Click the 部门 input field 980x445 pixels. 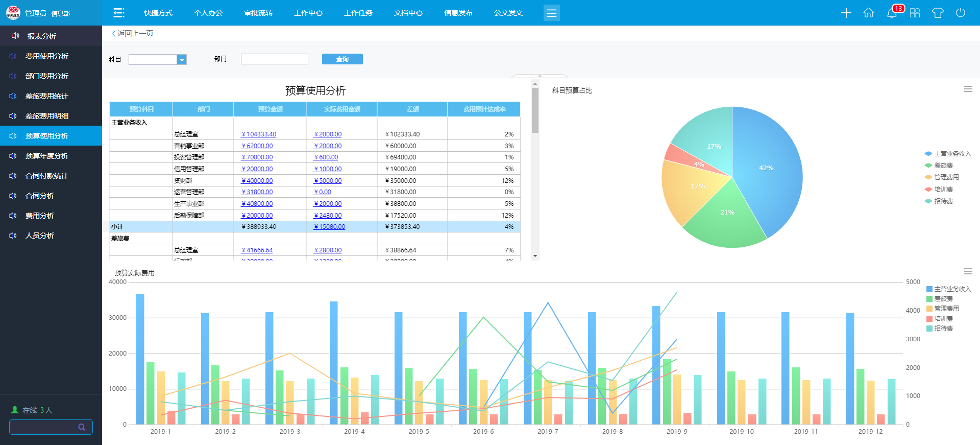pos(274,59)
